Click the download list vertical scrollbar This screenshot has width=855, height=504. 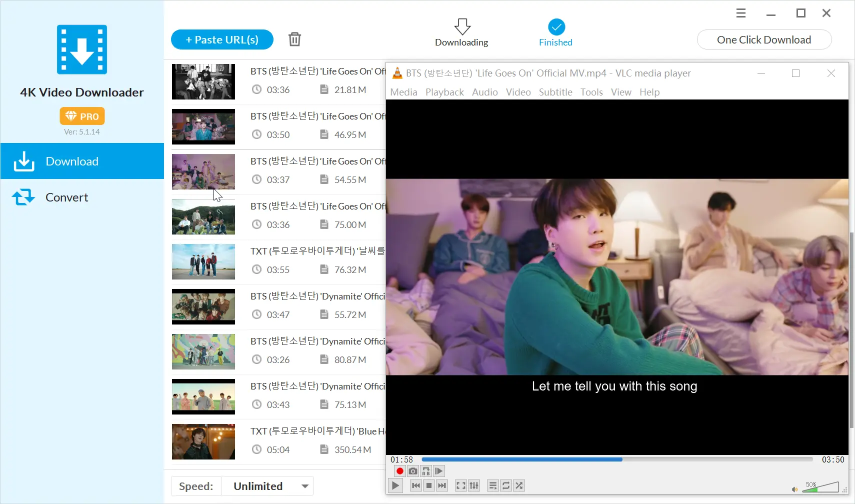pyautogui.click(x=852, y=330)
